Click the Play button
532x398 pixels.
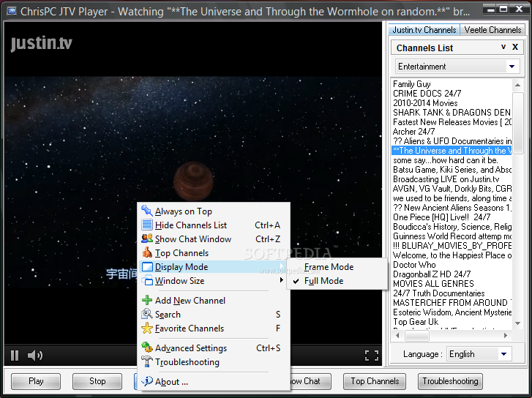pos(36,381)
